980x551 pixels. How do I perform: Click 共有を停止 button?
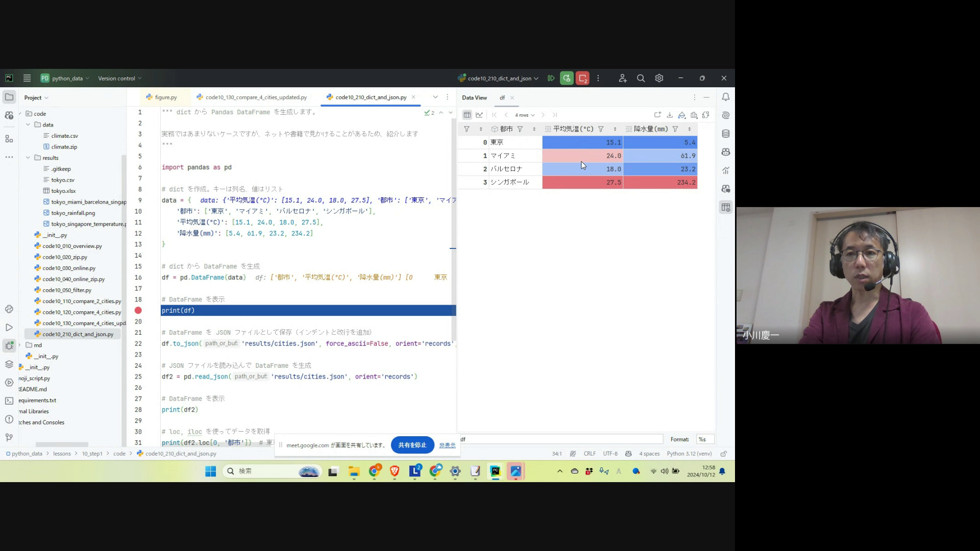[x=412, y=445]
